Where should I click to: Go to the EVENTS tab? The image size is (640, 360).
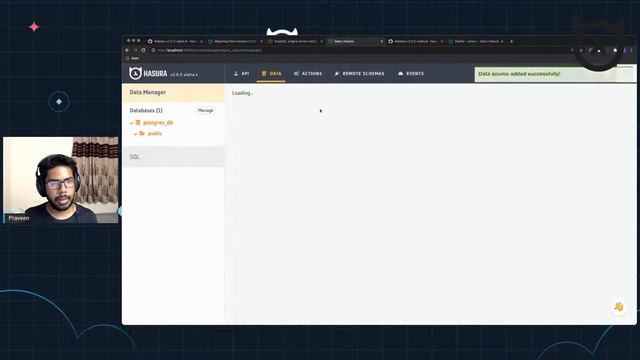tap(411, 73)
